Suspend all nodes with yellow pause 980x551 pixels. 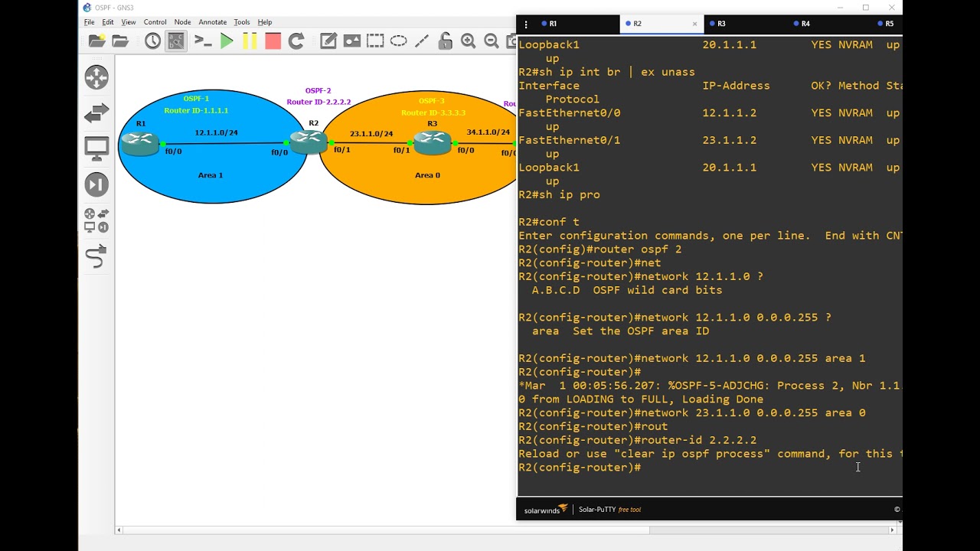(250, 41)
